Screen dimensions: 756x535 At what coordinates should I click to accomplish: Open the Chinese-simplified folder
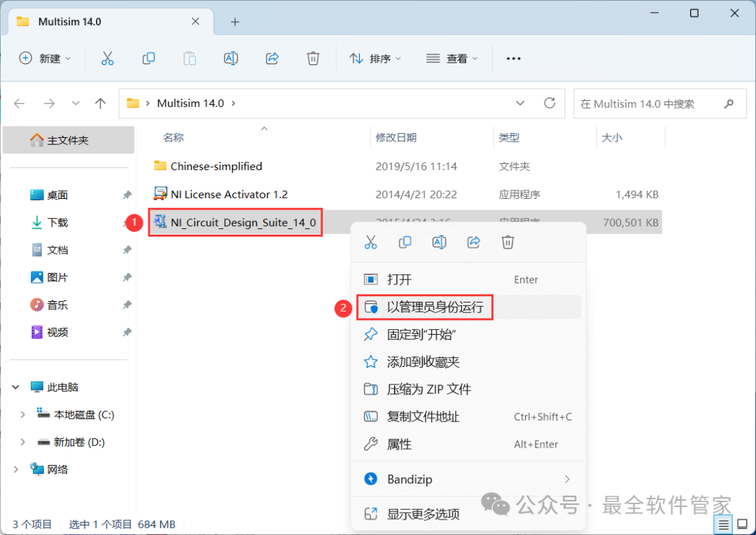[216, 166]
